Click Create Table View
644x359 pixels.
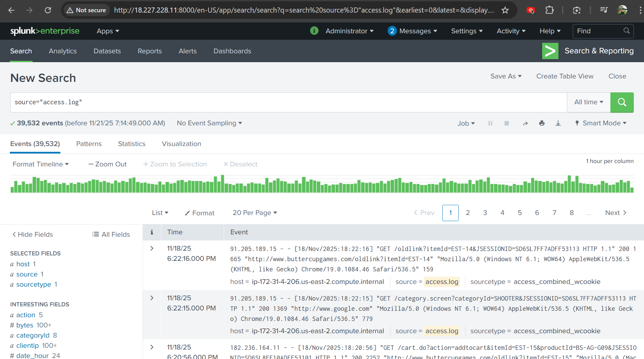pyautogui.click(x=565, y=76)
